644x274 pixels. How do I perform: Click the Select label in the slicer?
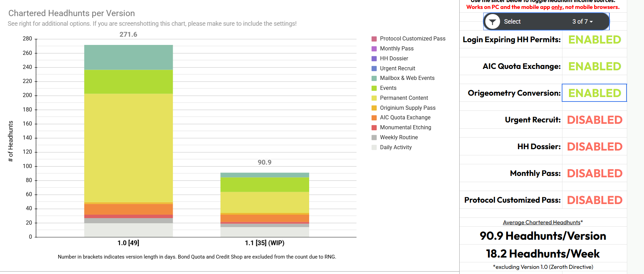(512, 22)
